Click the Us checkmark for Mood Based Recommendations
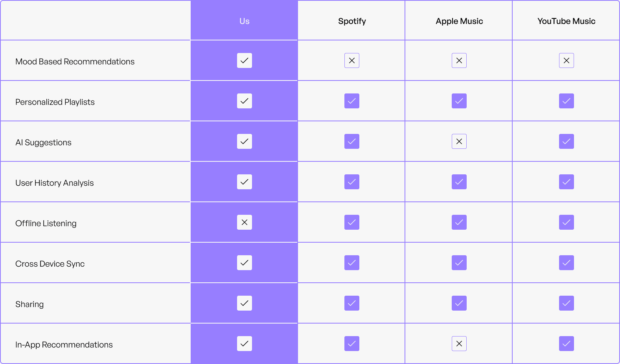620x364 pixels. (245, 60)
